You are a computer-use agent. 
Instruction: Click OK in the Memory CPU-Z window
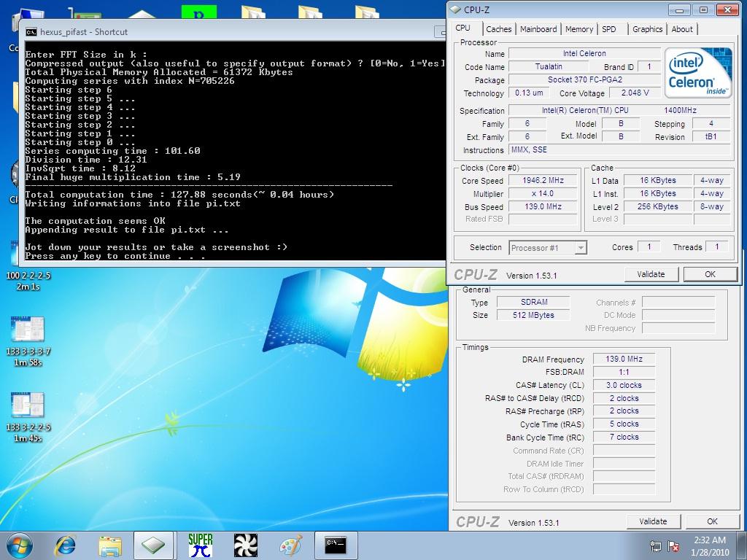click(712, 521)
